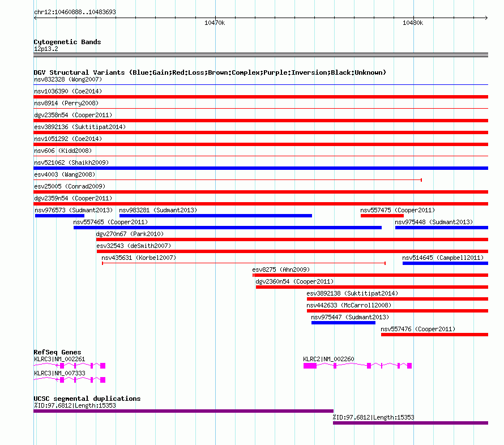Select the red bar of nsv557475 (Cooper2011)
504x445 pixels.
[382, 216]
